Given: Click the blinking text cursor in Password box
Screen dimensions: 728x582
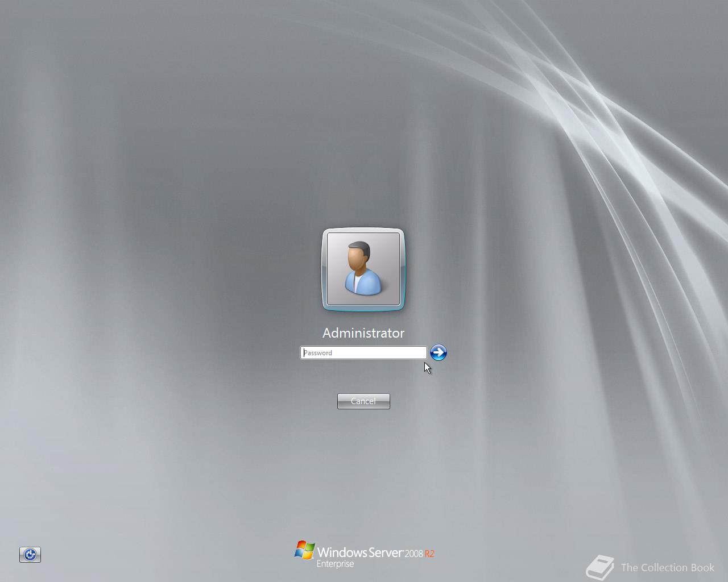Looking at the screenshot, I should point(304,352).
